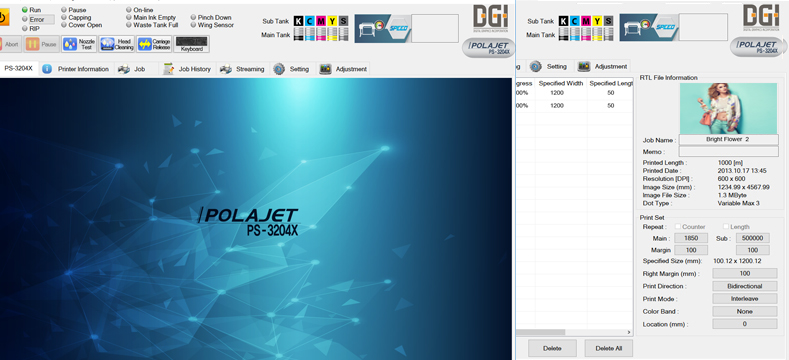Start Head Cleaning from the toolbar
The width and height of the screenshot is (789, 360).
pyautogui.click(x=117, y=44)
